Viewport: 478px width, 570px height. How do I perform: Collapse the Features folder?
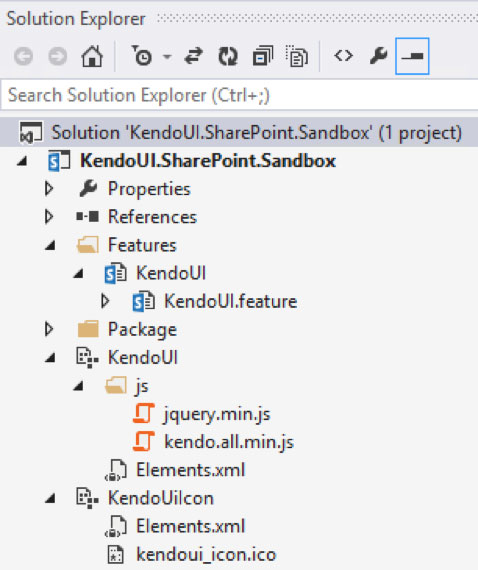click(x=50, y=245)
